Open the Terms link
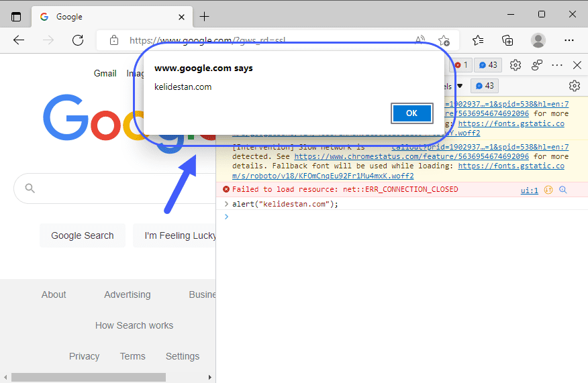 (x=132, y=356)
